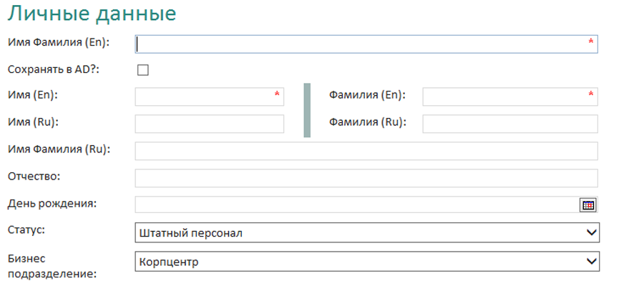Open the calendar picker for День рождения
Screen dimensions: 644x286
[587, 205]
